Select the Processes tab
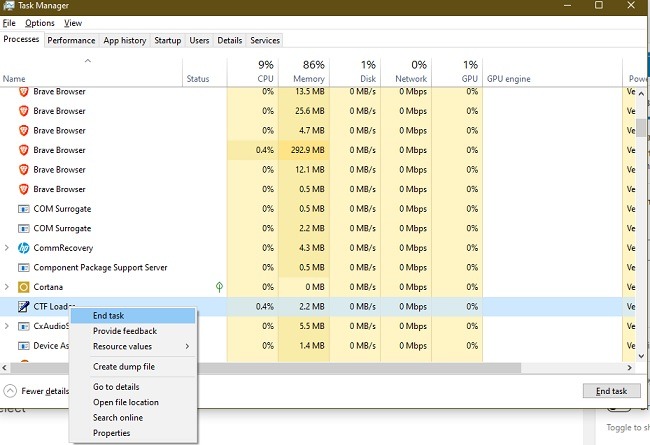Viewport: 650px width, 445px height. [x=21, y=39]
